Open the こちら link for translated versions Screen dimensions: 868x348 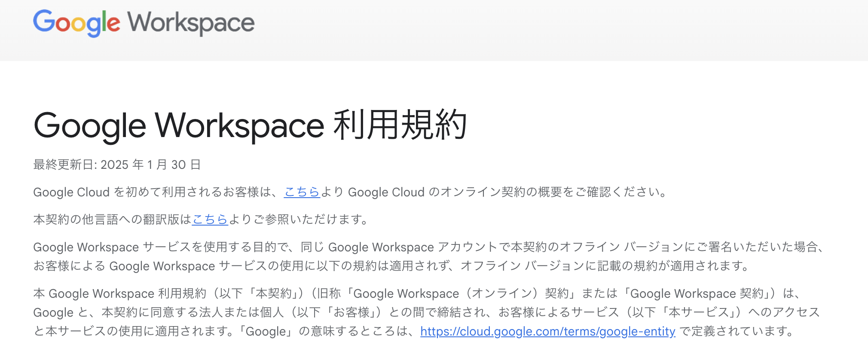point(210,220)
